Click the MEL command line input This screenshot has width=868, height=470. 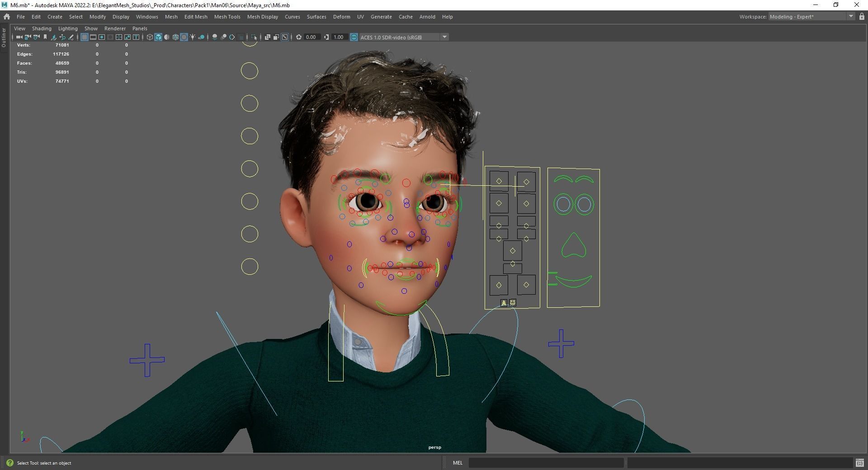(546, 463)
